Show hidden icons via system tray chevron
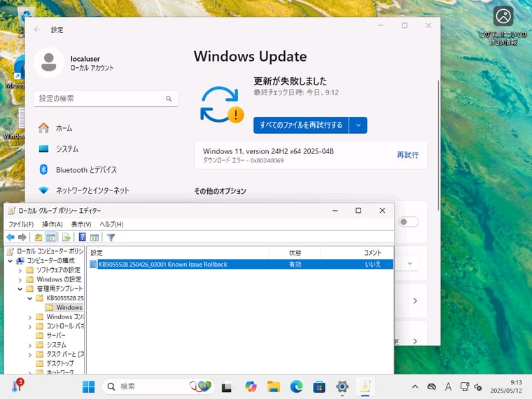 tap(414, 386)
